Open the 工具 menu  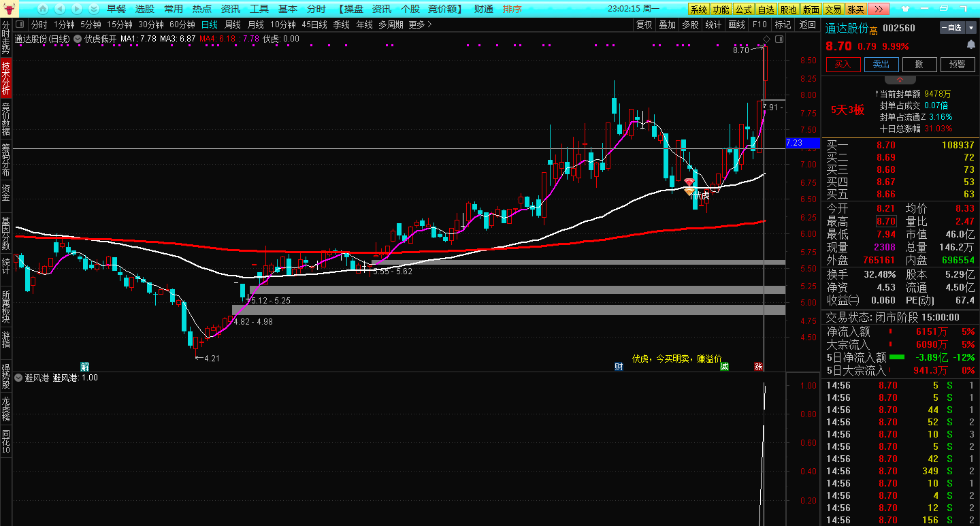[259, 9]
